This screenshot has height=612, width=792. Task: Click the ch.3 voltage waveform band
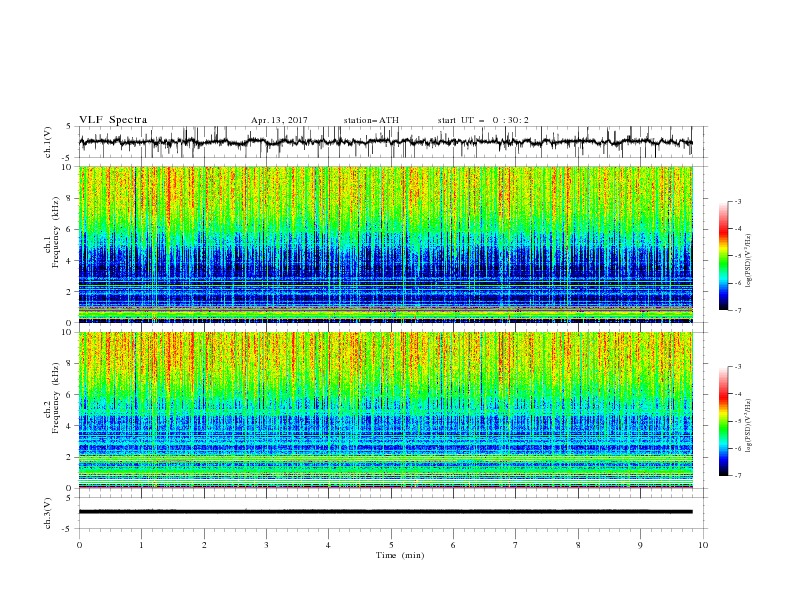pos(385,512)
